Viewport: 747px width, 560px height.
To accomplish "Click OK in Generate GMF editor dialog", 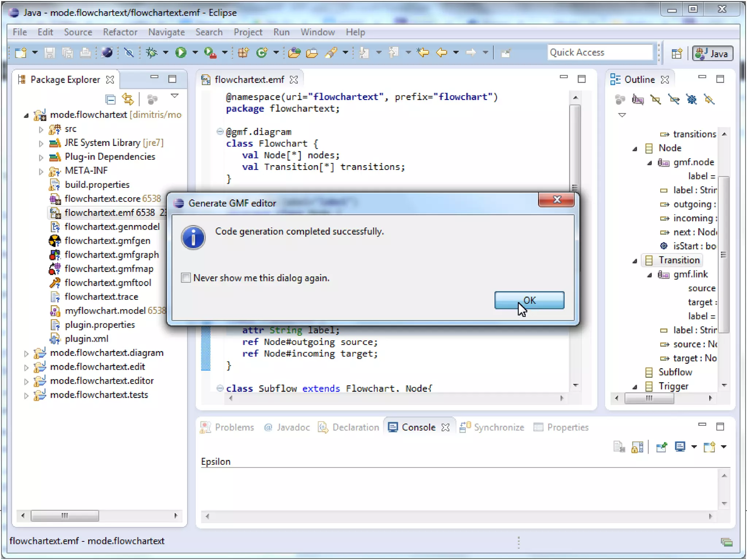I will click(529, 300).
